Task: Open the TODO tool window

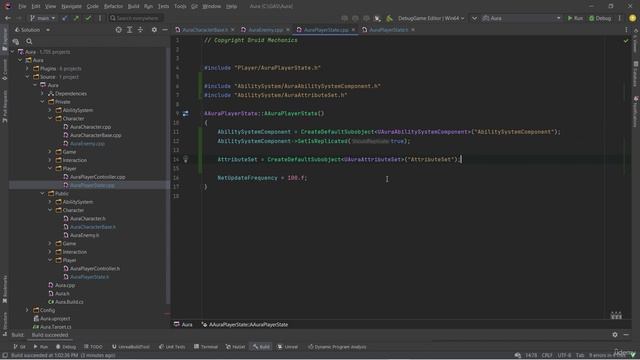Action: (93, 347)
